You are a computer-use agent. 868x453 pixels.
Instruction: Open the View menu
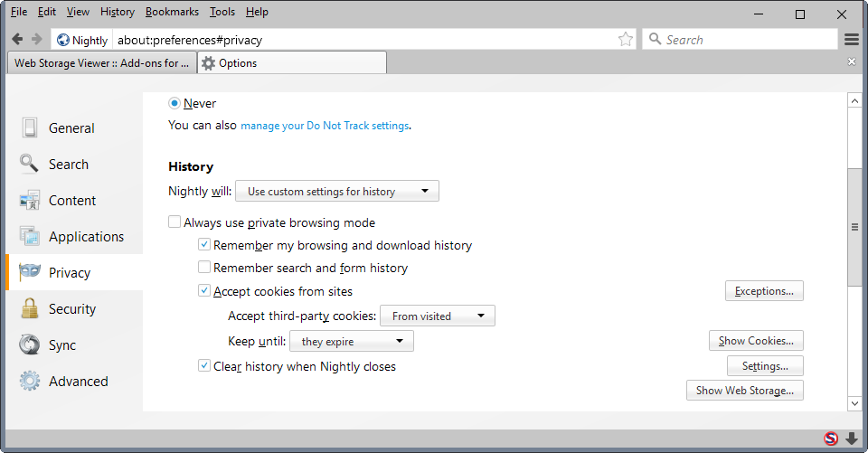(78, 12)
